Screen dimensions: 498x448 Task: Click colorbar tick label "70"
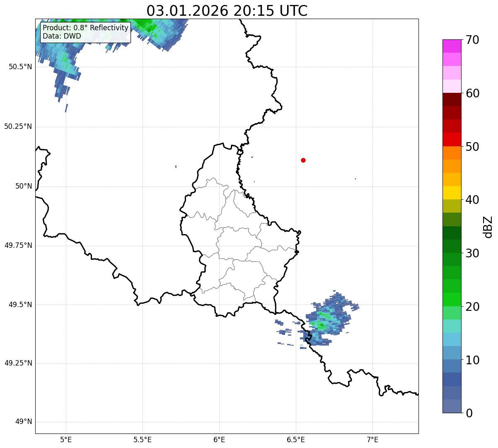pyautogui.click(x=472, y=40)
